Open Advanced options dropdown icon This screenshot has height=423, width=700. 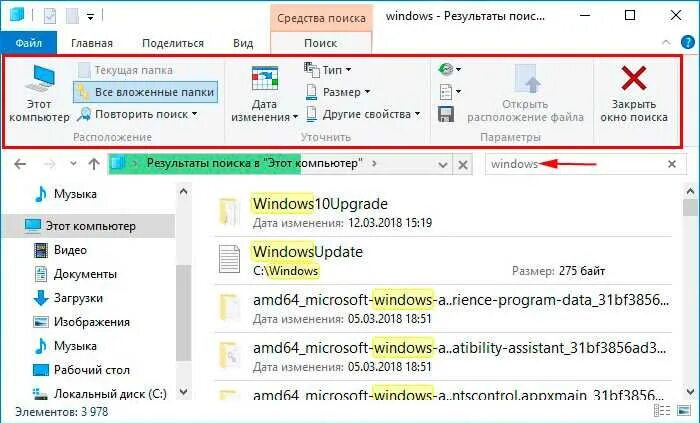coord(450,92)
